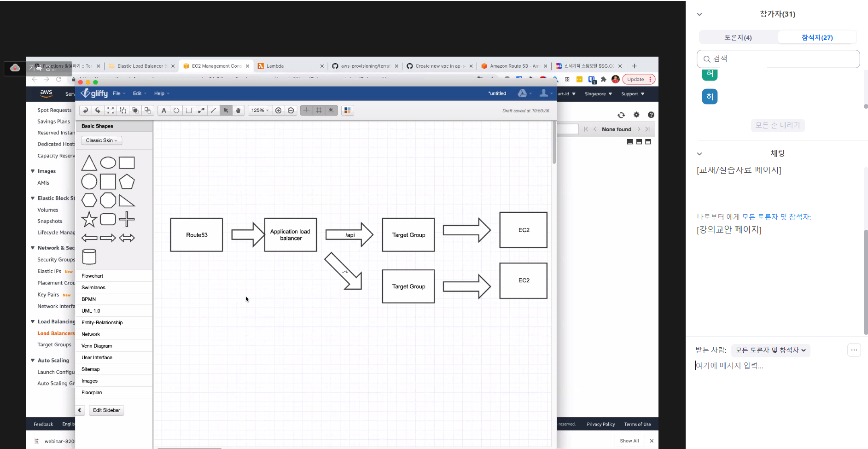This screenshot has width=868, height=449.
Task: Click the zoom out minus icon
Action: (x=291, y=111)
